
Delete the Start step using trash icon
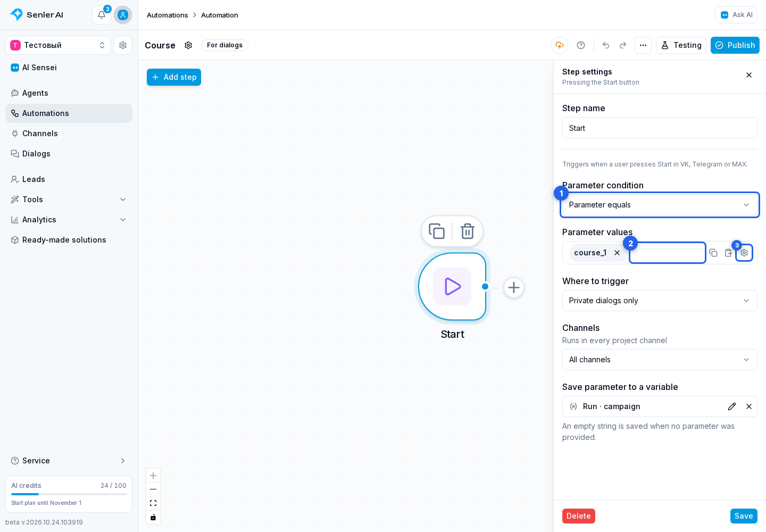(468, 231)
